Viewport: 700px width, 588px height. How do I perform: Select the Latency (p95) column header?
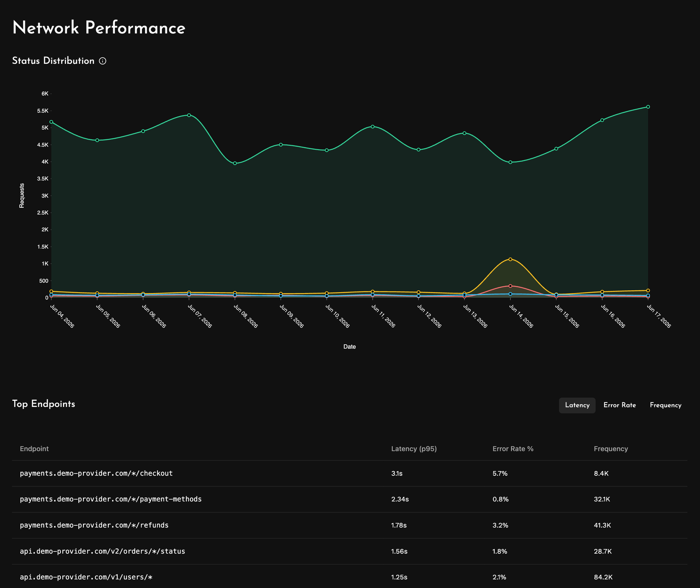(414, 448)
